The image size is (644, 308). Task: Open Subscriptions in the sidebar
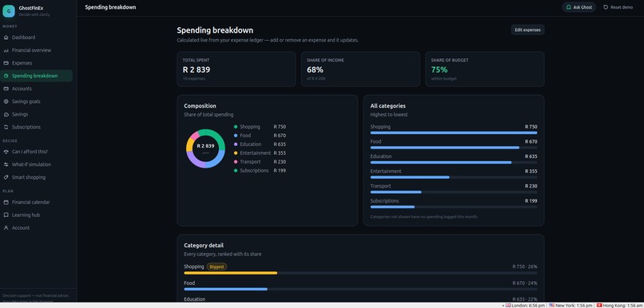(x=37, y=127)
